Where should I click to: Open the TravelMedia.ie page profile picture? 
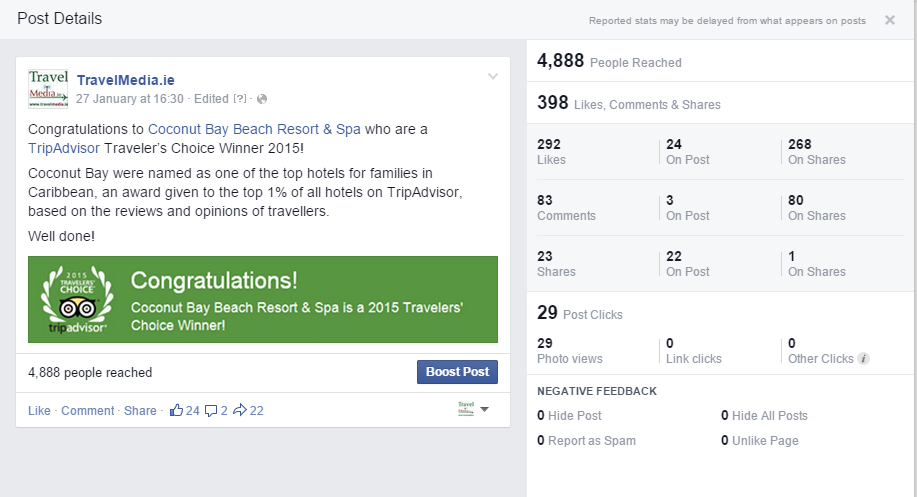point(48,88)
